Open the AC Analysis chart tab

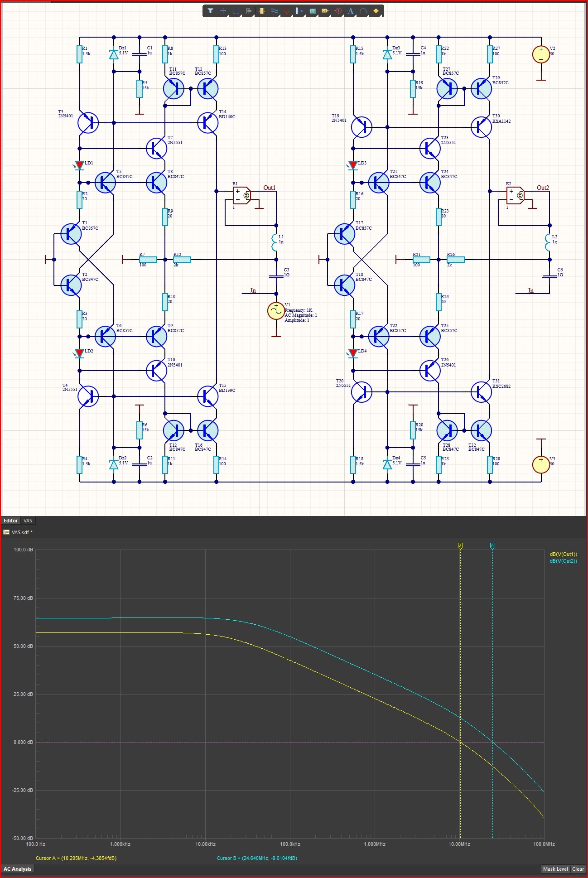point(18,869)
